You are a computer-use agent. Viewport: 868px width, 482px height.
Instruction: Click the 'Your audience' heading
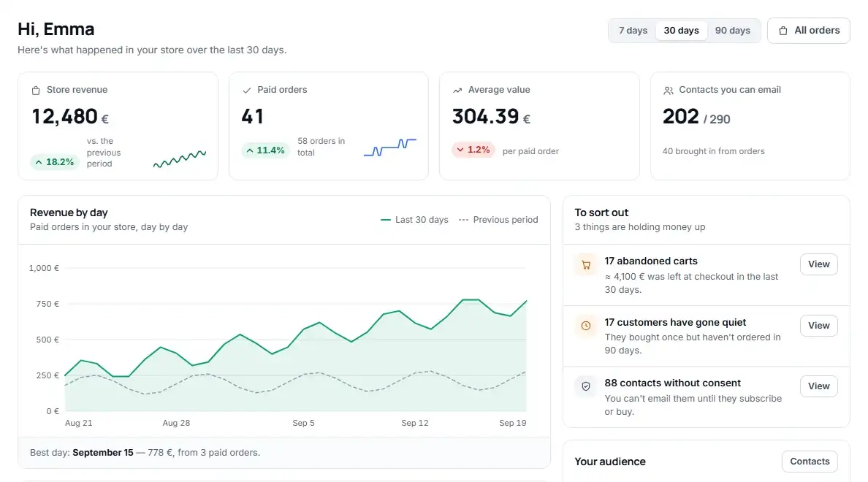click(610, 462)
